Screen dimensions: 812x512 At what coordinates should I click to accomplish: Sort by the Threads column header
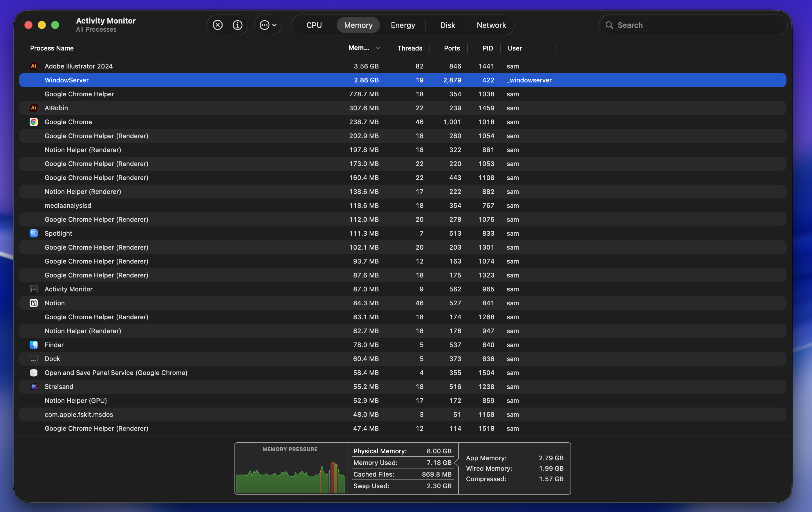pyautogui.click(x=409, y=48)
